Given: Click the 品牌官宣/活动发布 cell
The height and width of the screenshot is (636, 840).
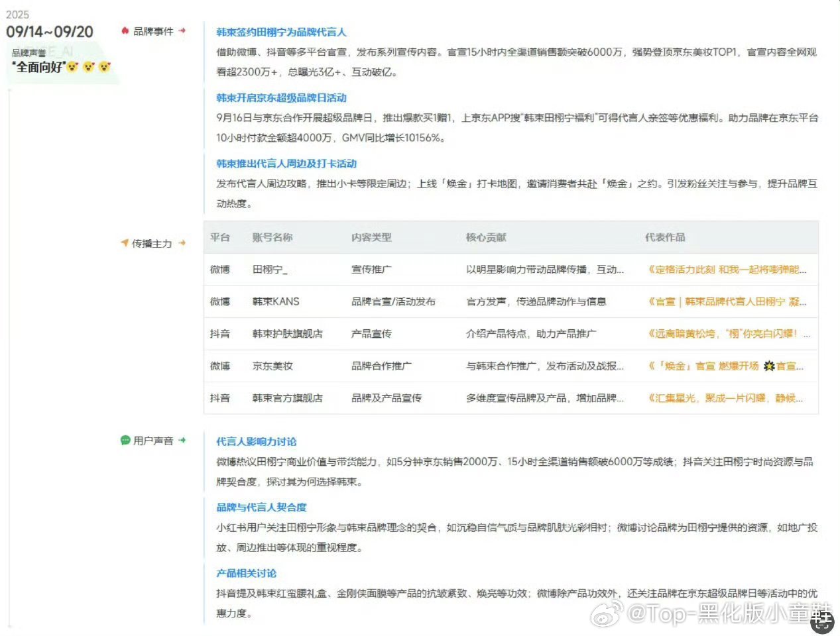Looking at the screenshot, I should point(394,301).
